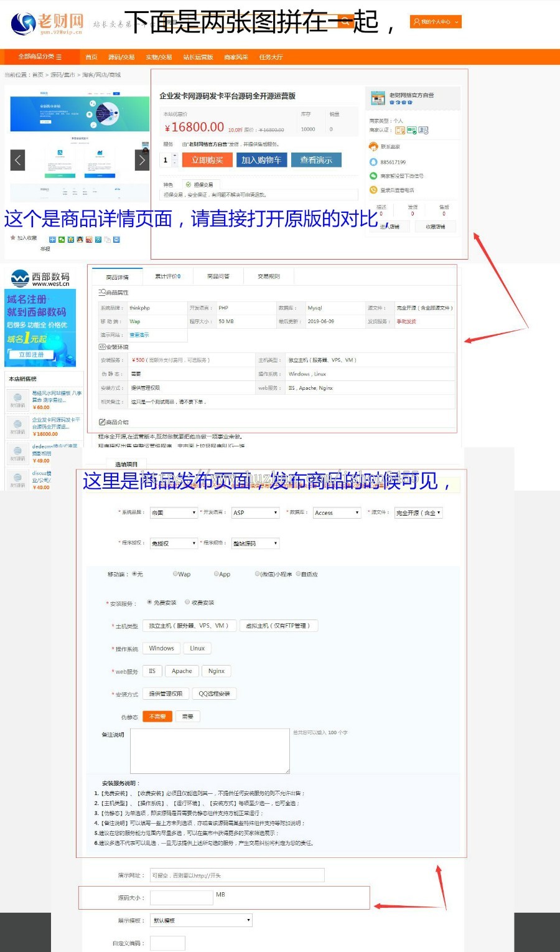560x952 pixels.
Task: Click the WeChat icon in the seller panel
Action: pyautogui.click(x=373, y=175)
